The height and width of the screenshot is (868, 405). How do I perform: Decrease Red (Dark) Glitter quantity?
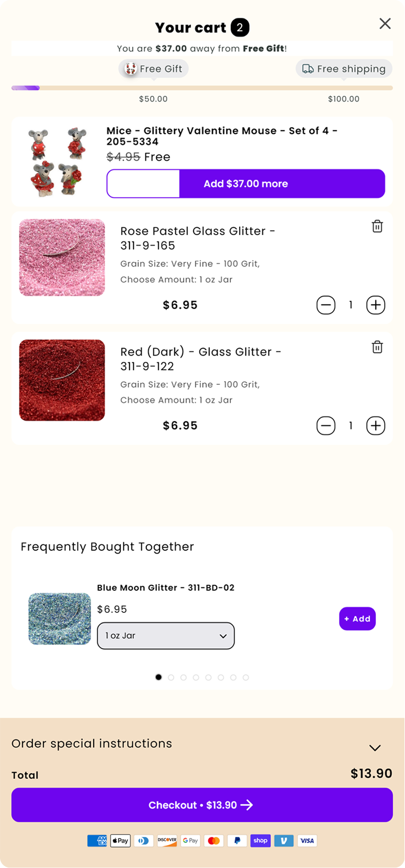pos(326,426)
